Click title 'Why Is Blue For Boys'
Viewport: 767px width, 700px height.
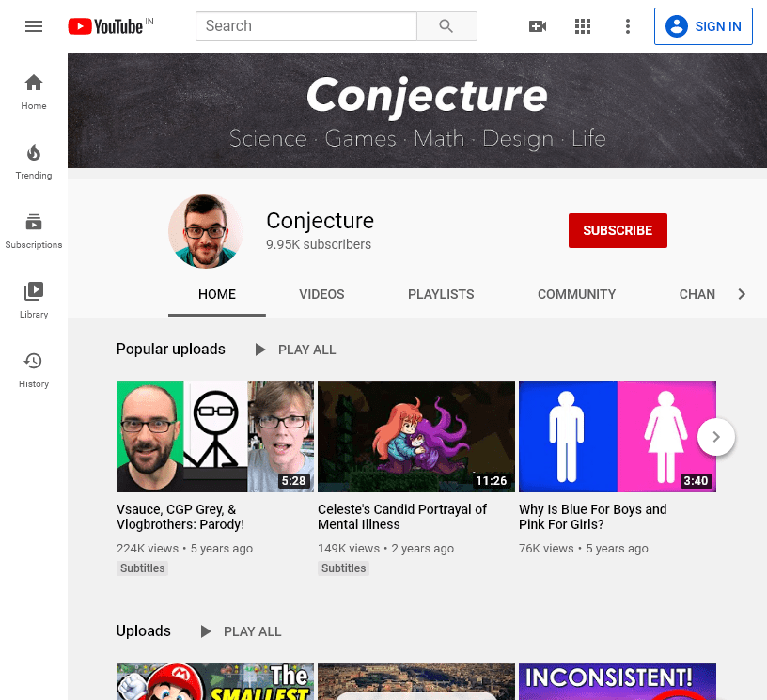point(593,517)
